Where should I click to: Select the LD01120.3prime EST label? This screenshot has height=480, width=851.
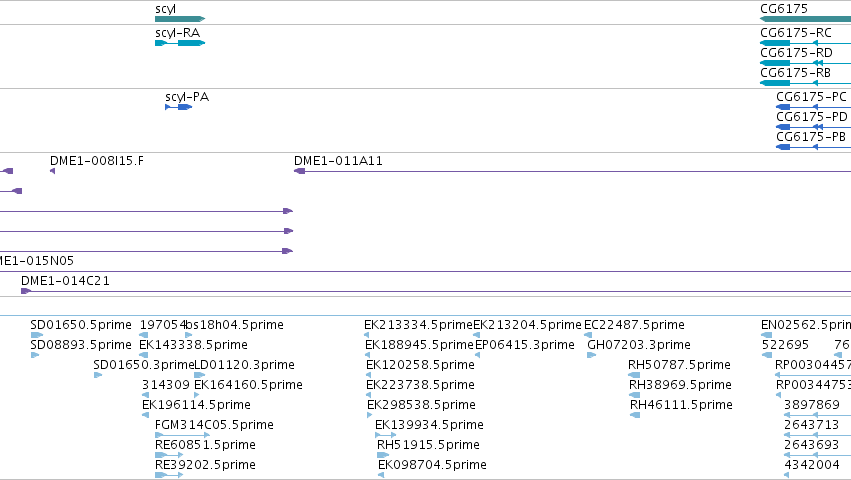point(244,365)
